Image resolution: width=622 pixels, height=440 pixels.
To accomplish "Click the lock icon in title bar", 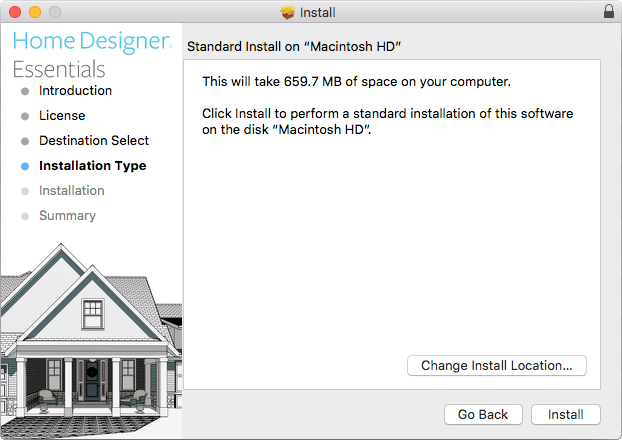I will coord(609,12).
